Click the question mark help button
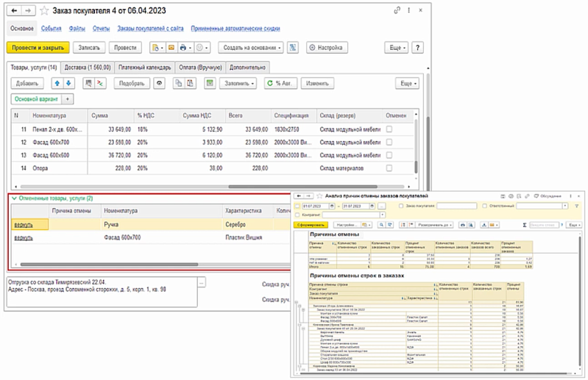Viewport: 588px width, 380px height. 418,48
